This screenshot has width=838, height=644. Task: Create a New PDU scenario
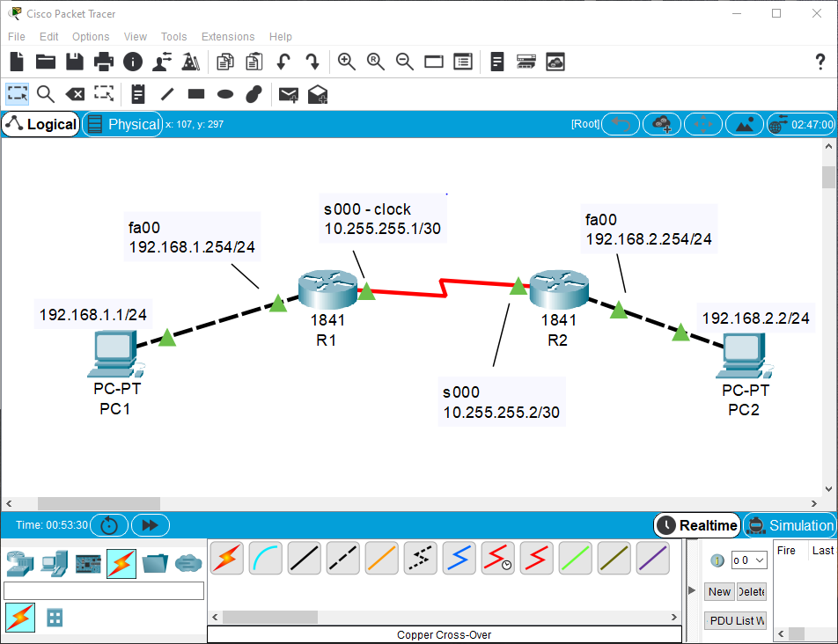(718, 591)
